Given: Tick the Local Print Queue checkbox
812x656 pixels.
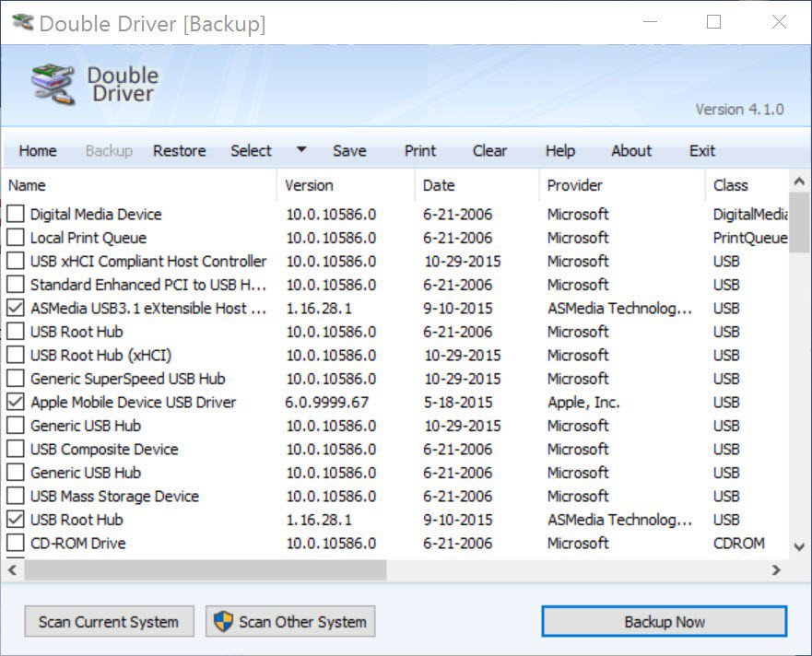Looking at the screenshot, I should click(16, 237).
